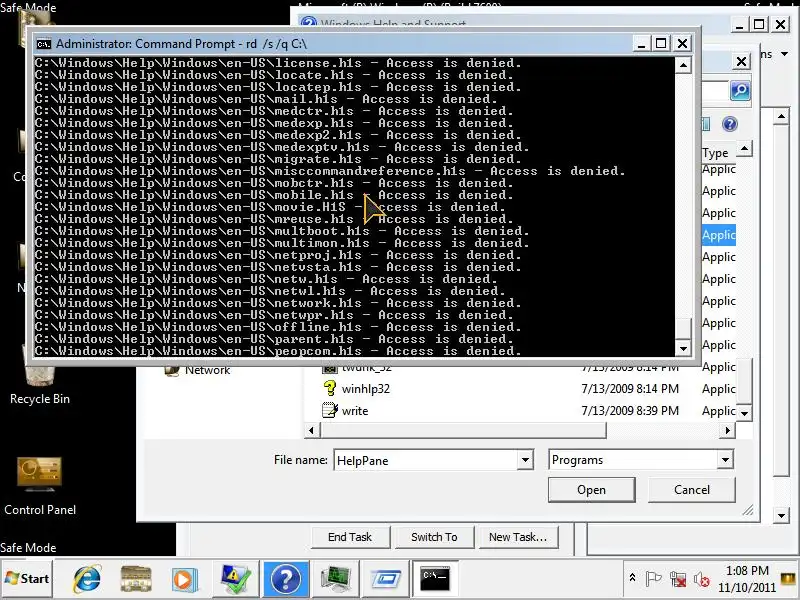Click the Show desktop gold button

789,579
